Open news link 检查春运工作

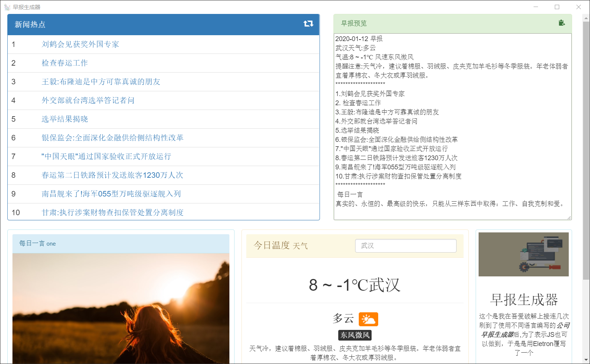(64, 63)
